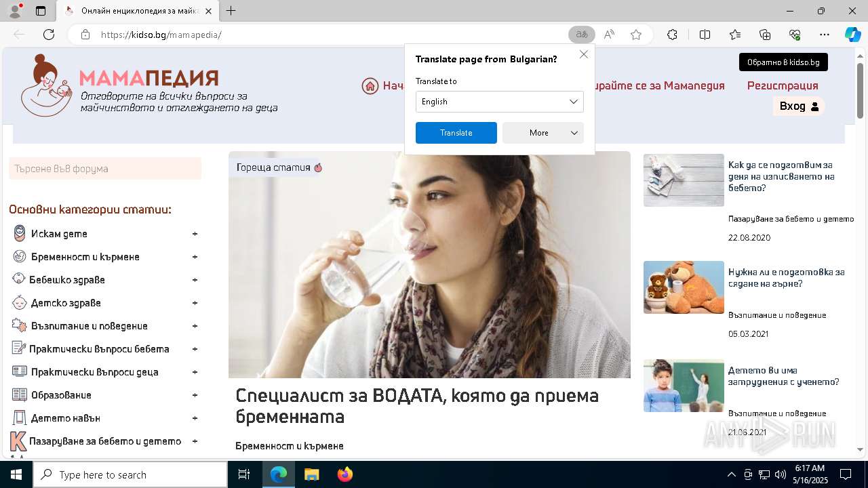Open article about ВОДАТА for pregnant women
Screen dimensions: 868x488
coord(417,405)
